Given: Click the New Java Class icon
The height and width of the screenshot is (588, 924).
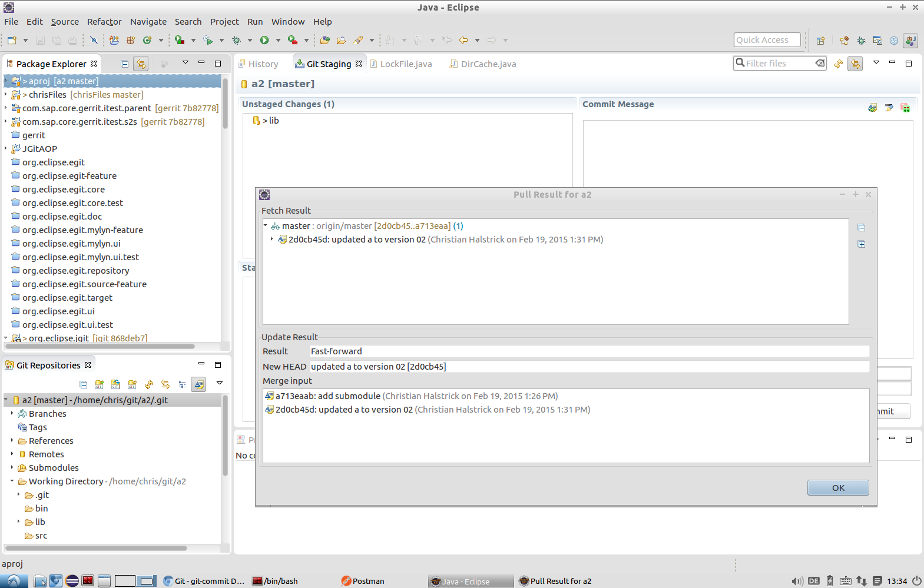Looking at the screenshot, I should tap(147, 40).
